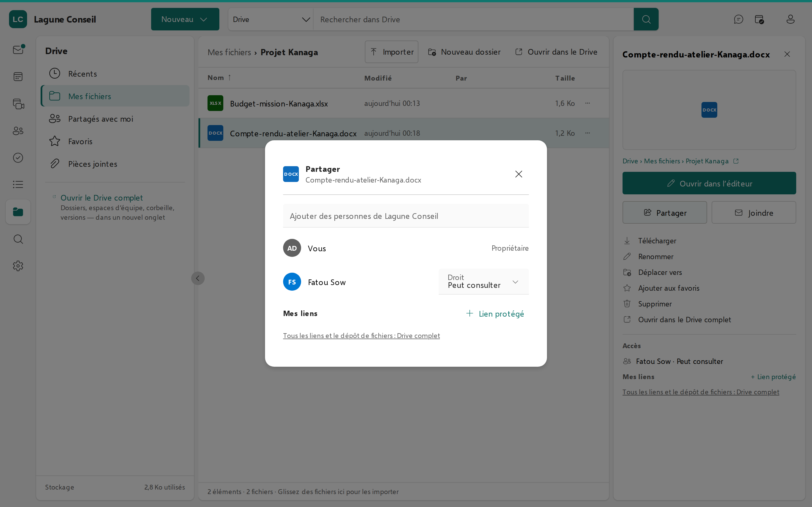Expand the Nouveau button menu
The width and height of the screenshot is (812, 507).
185,19
